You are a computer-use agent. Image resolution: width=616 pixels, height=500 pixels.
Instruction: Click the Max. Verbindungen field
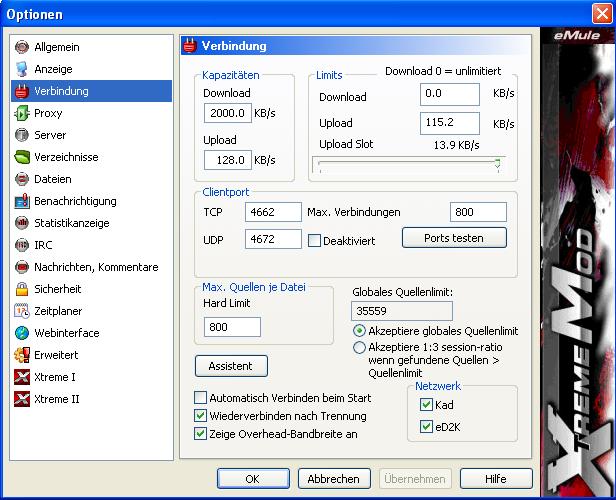478,212
